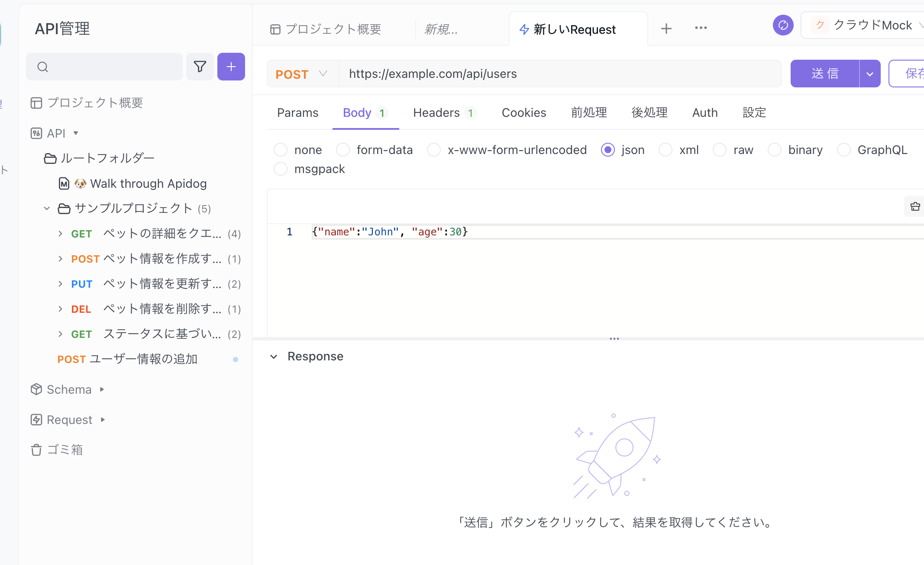The height and width of the screenshot is (565, 924).
Task: Select the form-data body type
Action: coord(384,150)
